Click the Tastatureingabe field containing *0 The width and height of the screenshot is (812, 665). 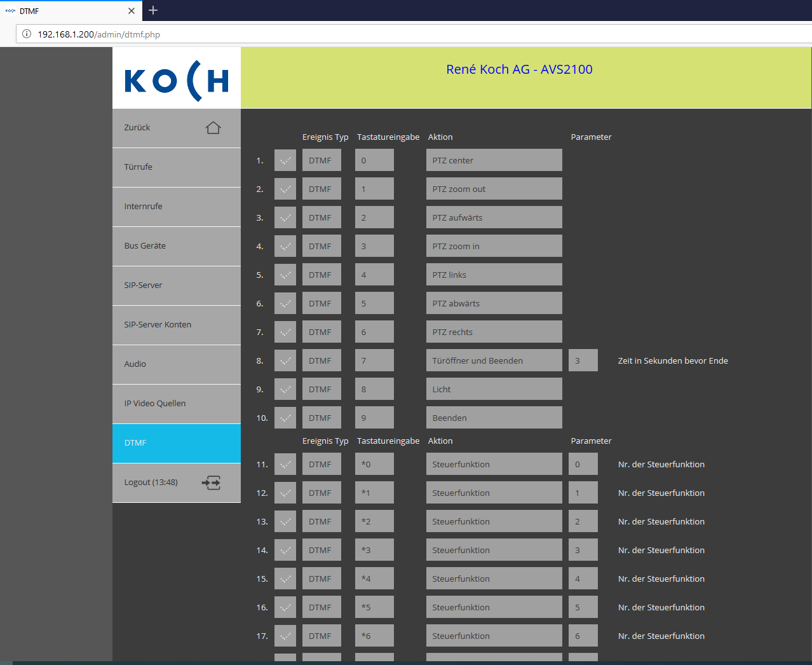click(x=374, y=464)
